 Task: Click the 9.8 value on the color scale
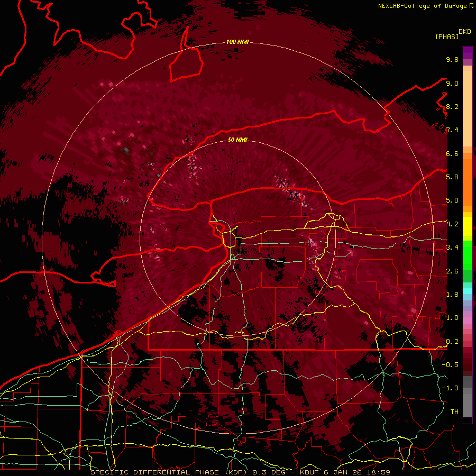[452, 59]
